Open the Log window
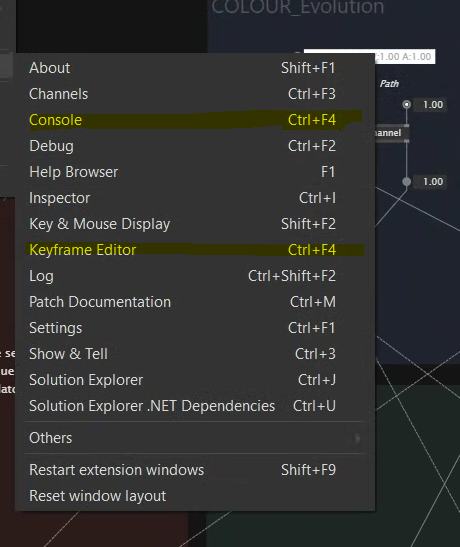 (x=195, y=276)
